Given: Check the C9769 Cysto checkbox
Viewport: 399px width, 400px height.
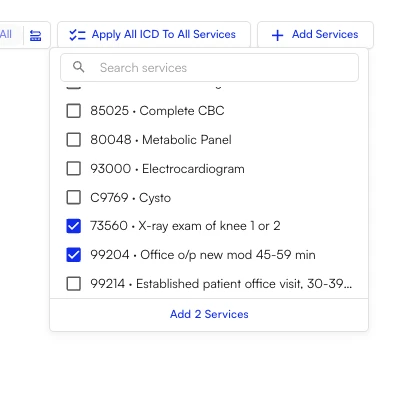Looking at the screenshot, I should (74, 197).
